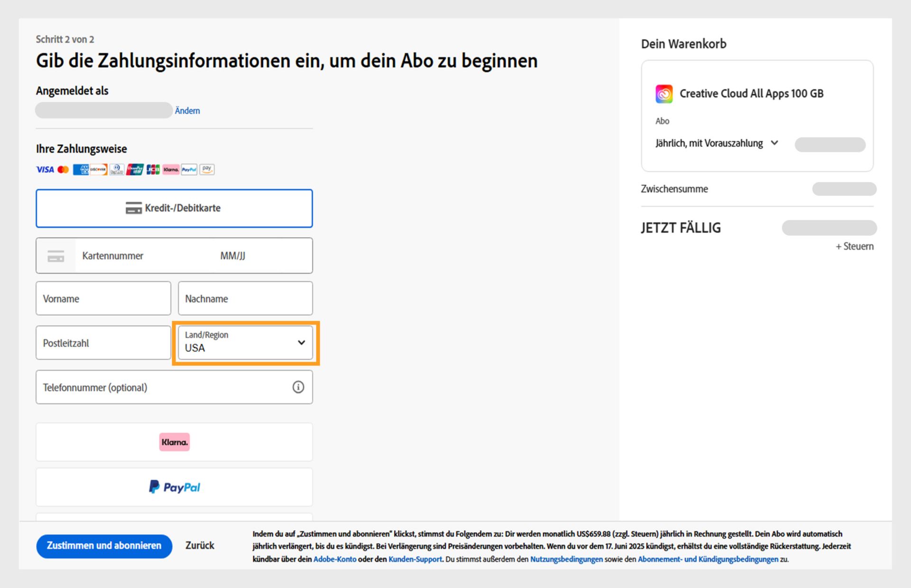This screenshot has width=911, height=588.
Task: Select the Kredit-/Debitkarte payment option
Action: (174, 208)
